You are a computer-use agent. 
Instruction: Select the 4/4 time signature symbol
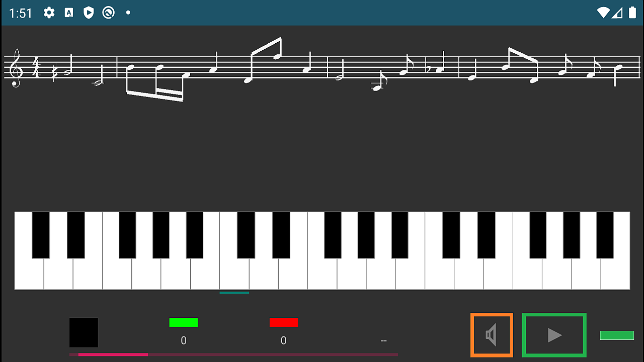(x=36, y=67)
